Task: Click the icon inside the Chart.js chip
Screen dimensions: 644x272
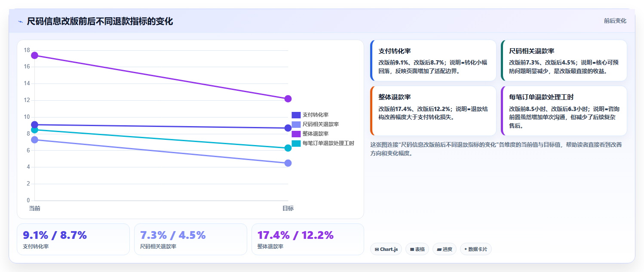Action: click(x=377, y=249)
